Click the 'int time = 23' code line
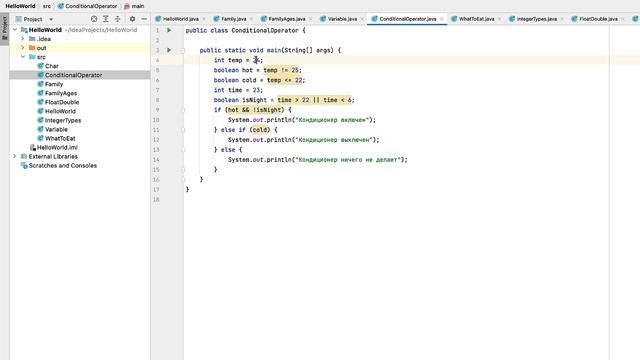This screenshot has height=360, width=640. click(x=238, y=90)
